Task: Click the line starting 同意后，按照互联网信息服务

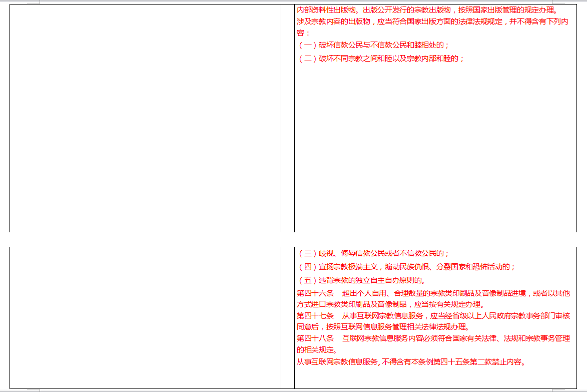Action: click(383, 327)
